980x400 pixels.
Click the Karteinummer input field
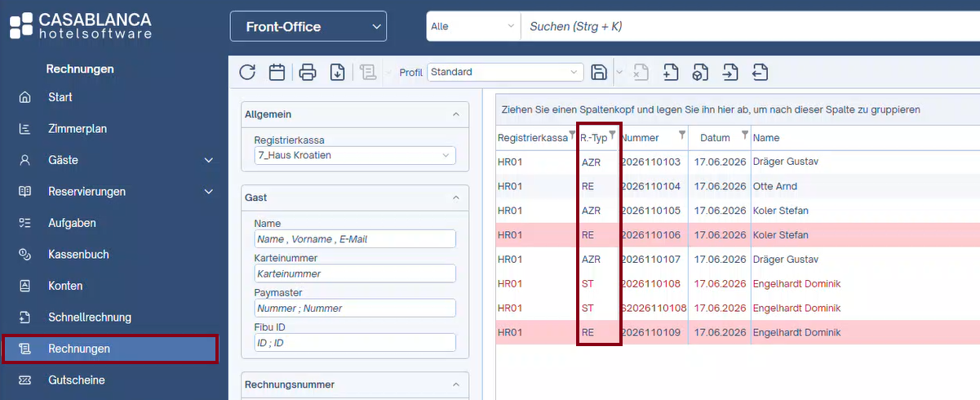[x=355, y=273]
